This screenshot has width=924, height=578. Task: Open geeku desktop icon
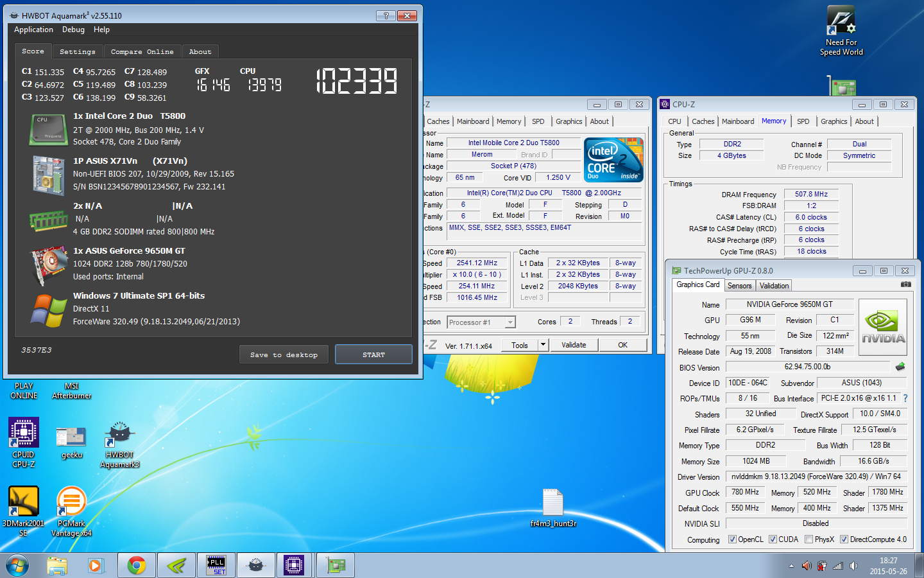(x=71, y=442)
